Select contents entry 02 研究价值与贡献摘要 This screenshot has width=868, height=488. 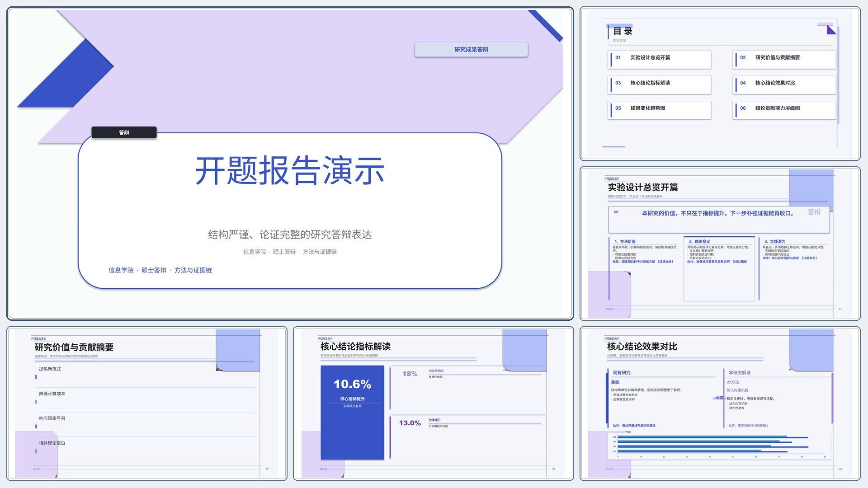coord(784,59)
